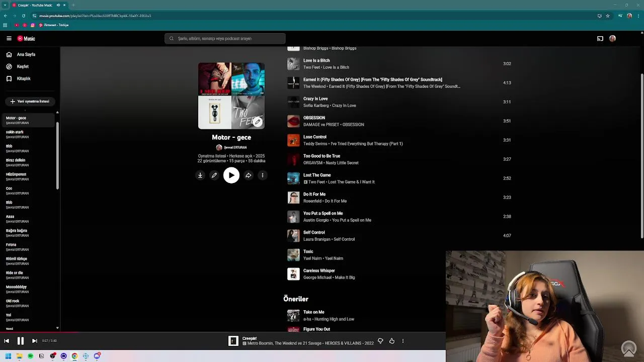Bookmark this page with star
Viewport: 644px width, 362px height.
608,16
